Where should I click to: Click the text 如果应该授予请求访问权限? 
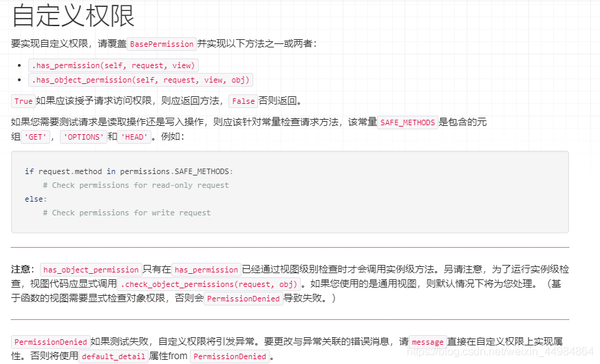(x=94, y=100)
